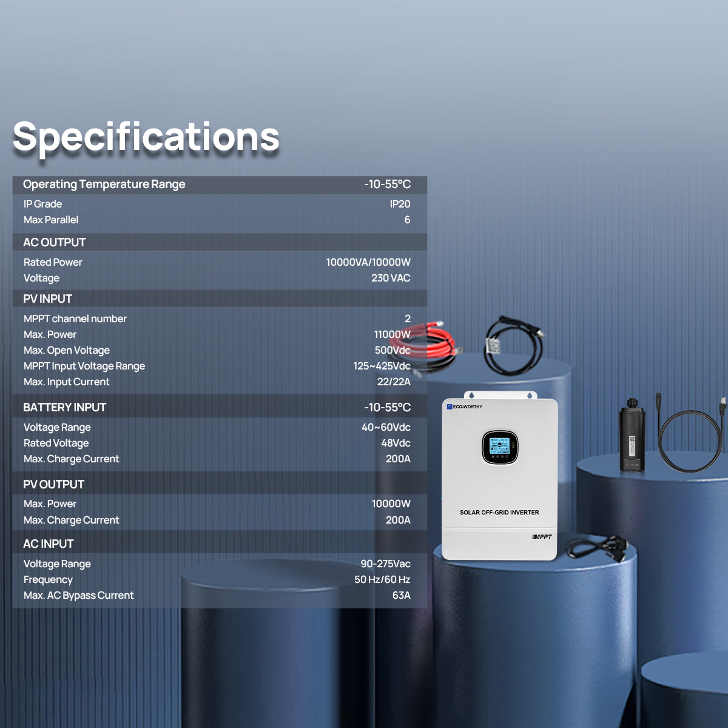
Task: Click the 10000VA/10000W value
Action: click(x=368, y=262)
